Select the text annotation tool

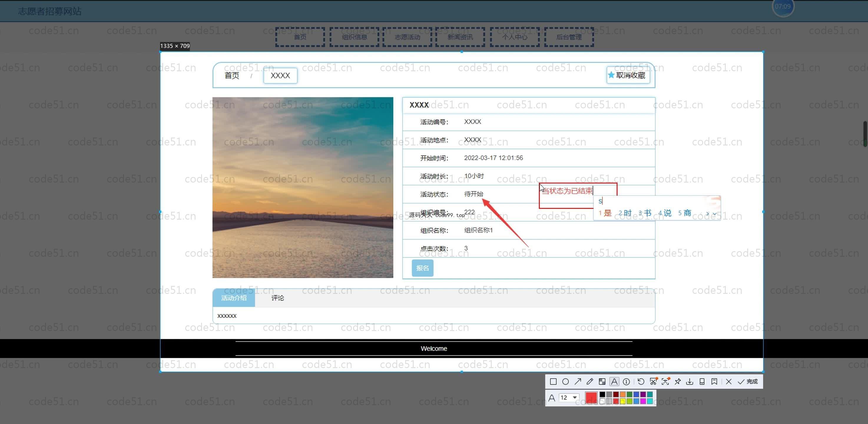point(614,382)
